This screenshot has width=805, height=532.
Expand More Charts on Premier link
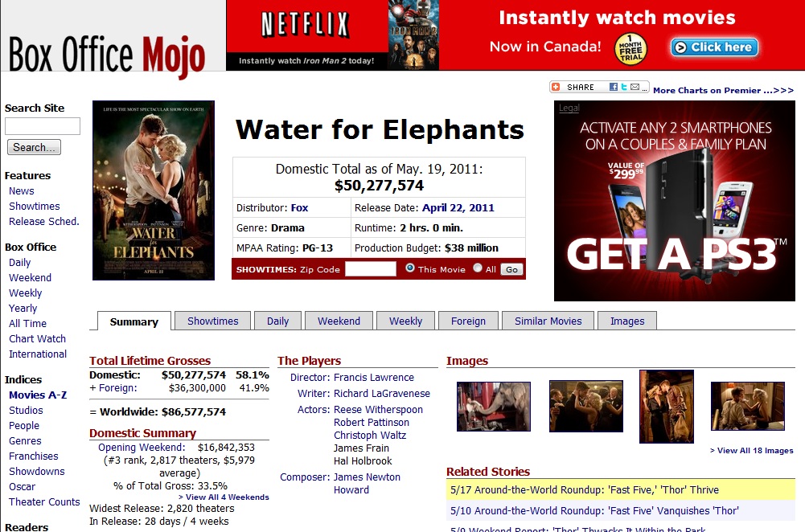[723, 91]
